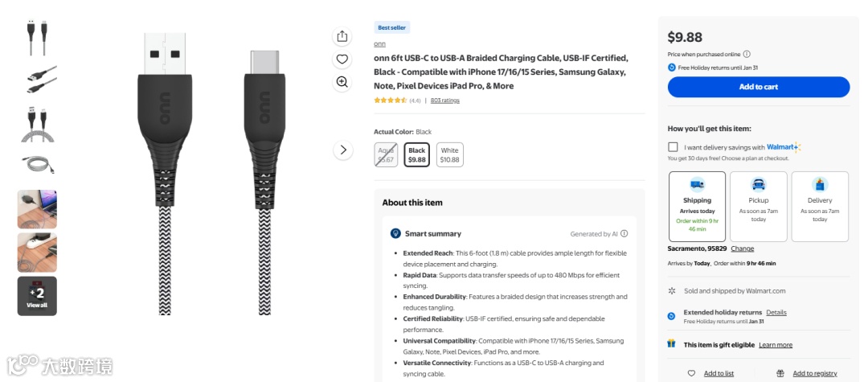Open +2 View all thumbnails
Image resolution: width=868 pixels, height=382 pixels.
(37, 296)
